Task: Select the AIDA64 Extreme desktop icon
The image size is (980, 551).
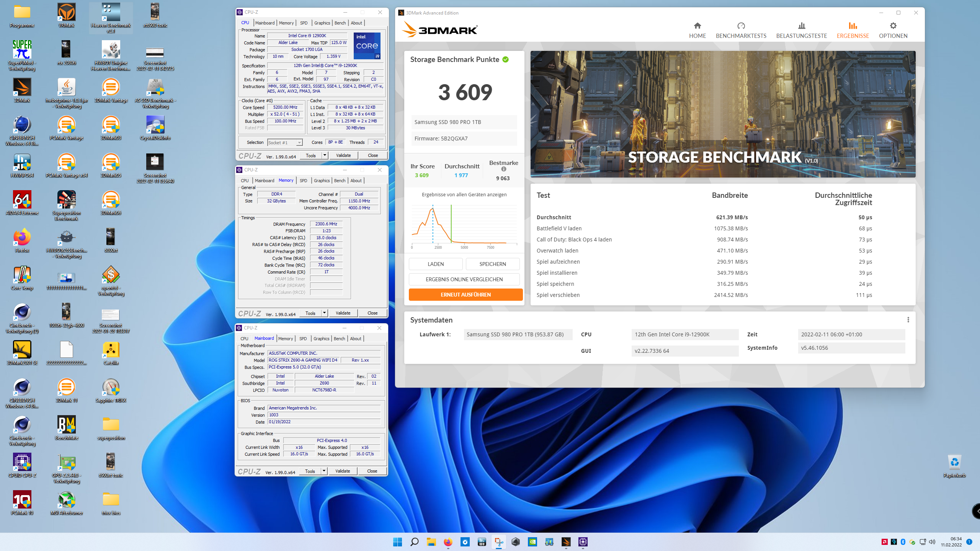Action: pos(22,203)
